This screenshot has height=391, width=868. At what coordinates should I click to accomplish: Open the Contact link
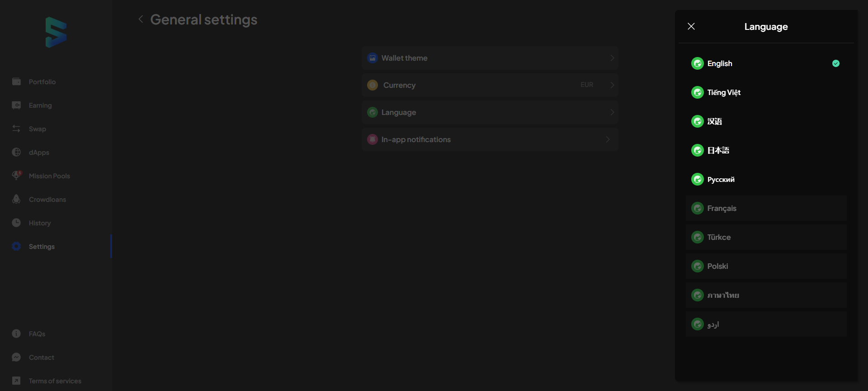pyautogui.click(x=41, y=357)
